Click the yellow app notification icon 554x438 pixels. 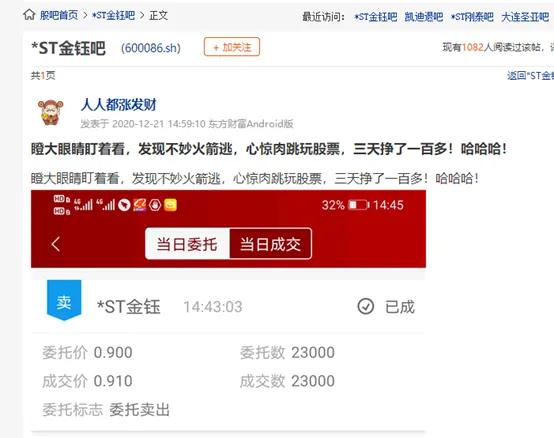[x=170, y=205]
